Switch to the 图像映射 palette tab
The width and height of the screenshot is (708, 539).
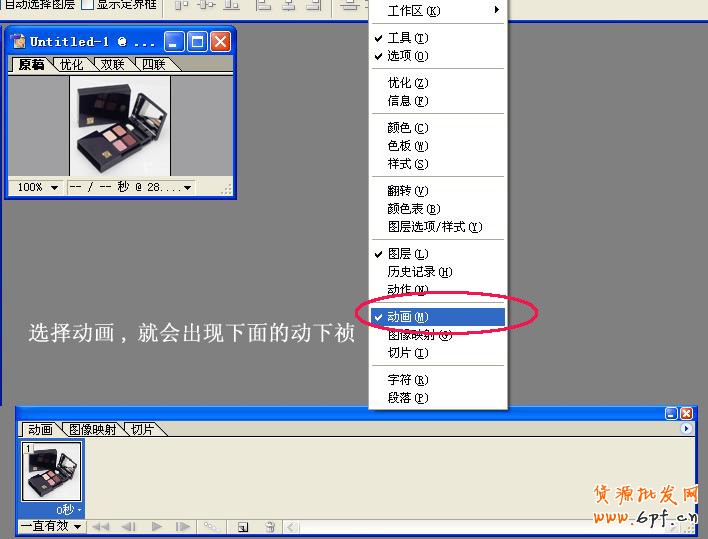[92, 429]
